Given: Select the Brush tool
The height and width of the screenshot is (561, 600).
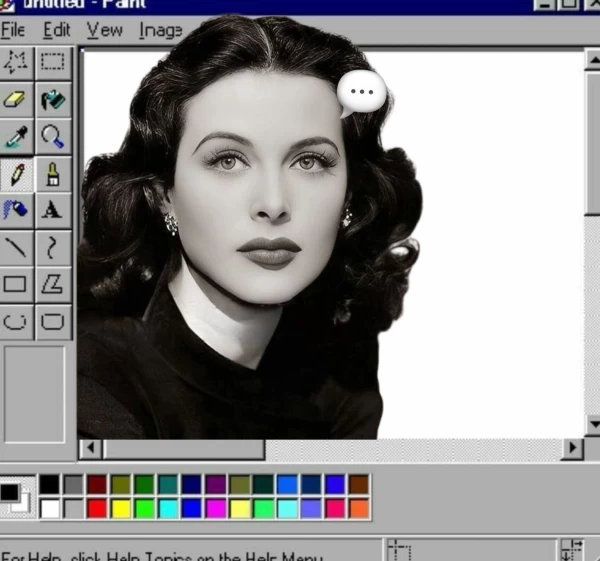Looking at the screenshot, I should pyautogui.click(x=53, y=173).
